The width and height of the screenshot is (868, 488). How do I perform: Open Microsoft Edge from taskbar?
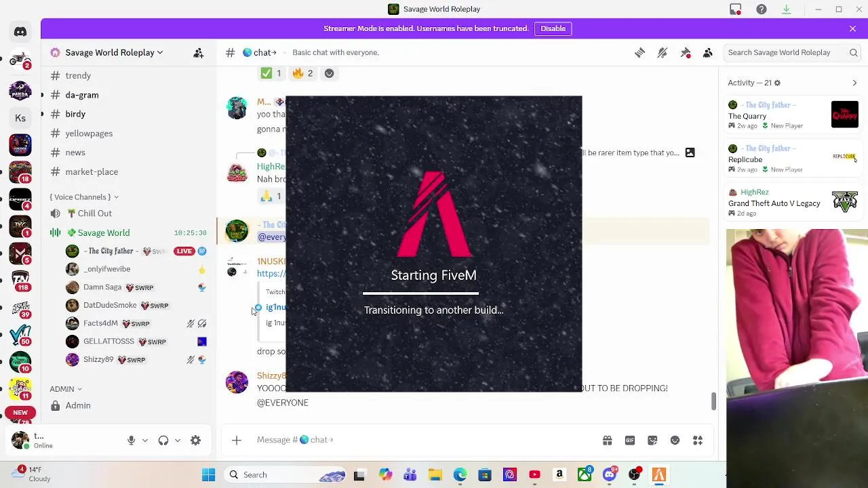[x=460, y=475]
